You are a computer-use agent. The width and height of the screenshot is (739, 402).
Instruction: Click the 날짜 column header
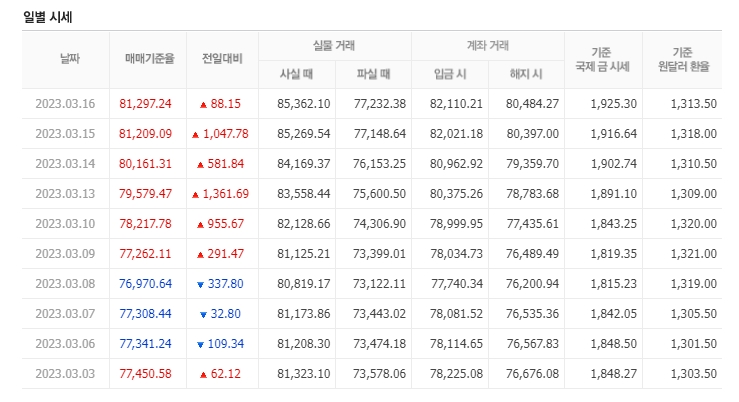point(70,58)
